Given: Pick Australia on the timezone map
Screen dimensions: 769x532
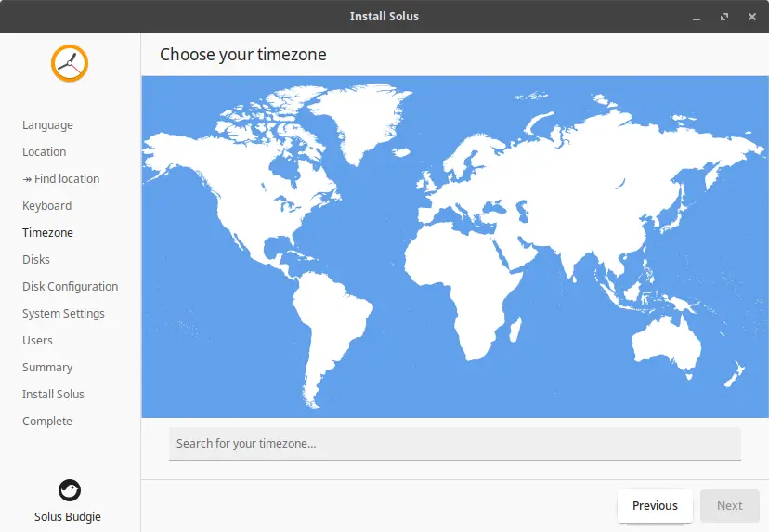Looking at the screenshot, I should (665, 345).
